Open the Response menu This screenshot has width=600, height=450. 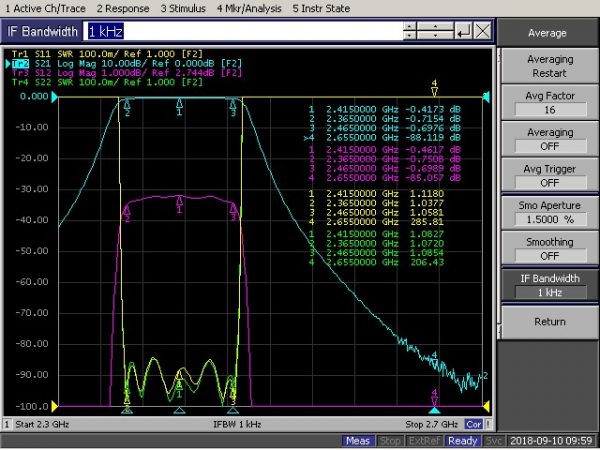(122, 8)
